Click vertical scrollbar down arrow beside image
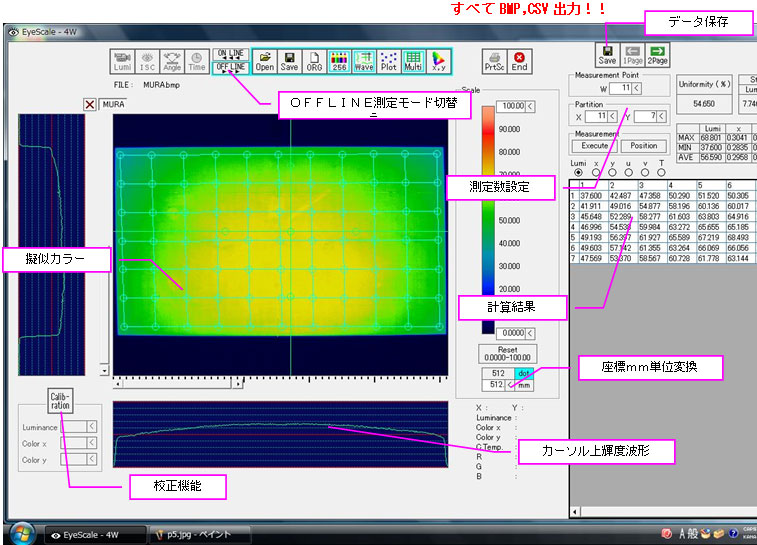757x545 pixels. pyautogui.click(x=104, y=371)
